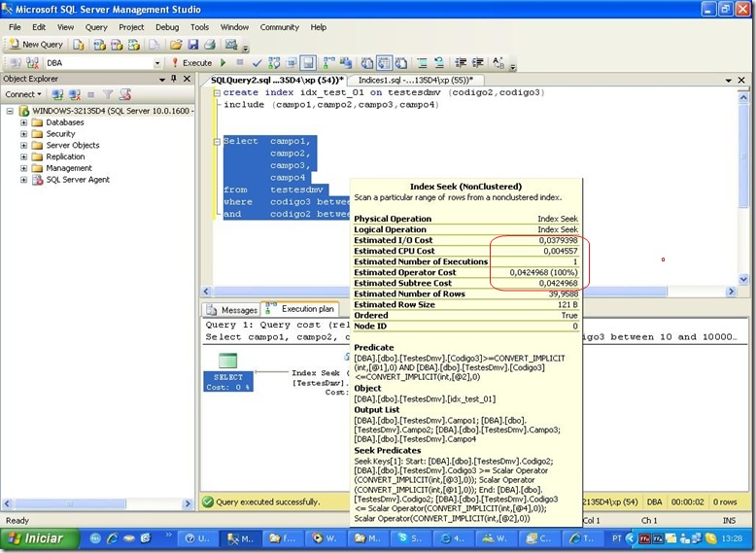Viewport: 756px width, 553px height.
Task: Click the Open File folder icon
Action: tap(176, 45)
